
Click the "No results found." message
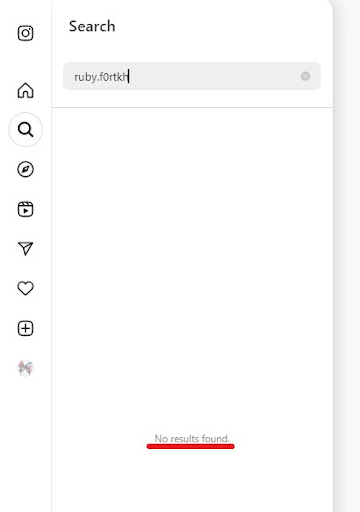(192, 438)
